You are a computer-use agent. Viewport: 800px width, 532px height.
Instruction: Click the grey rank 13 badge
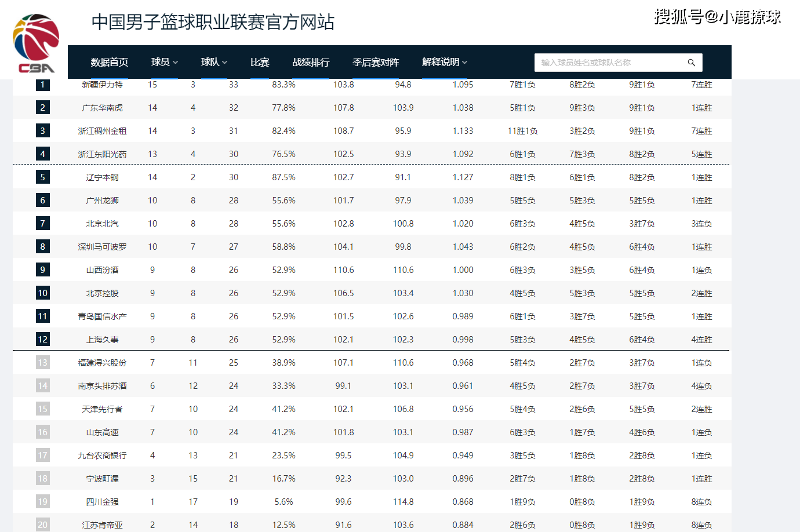[42, 362]
